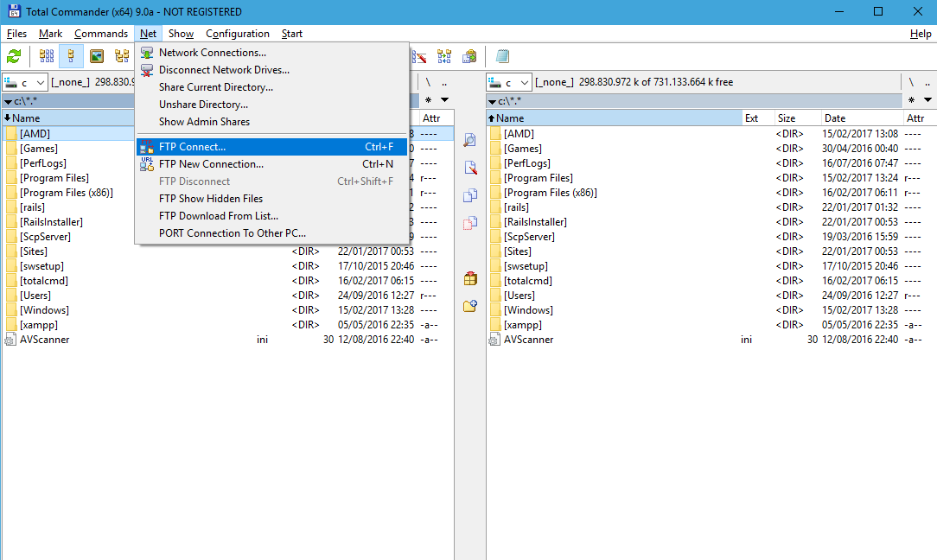This screenshot has width=937, height=560.
Task: Select [Windows] folder in right panel
Action: (528, 310)
